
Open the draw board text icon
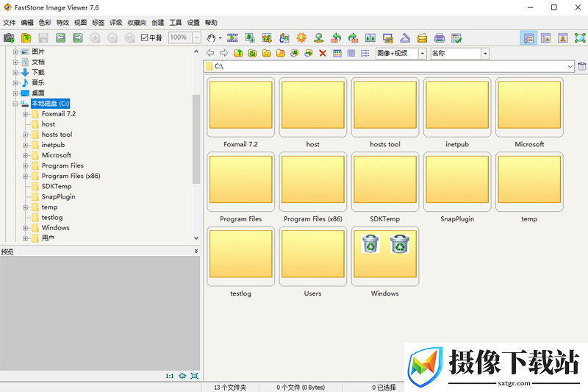(x=284, y=38)
